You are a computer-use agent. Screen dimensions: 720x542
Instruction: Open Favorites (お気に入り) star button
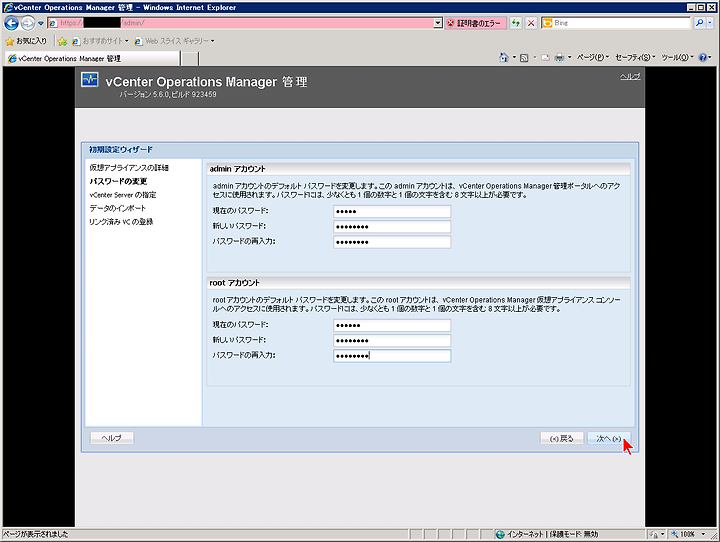click(26, 41)
